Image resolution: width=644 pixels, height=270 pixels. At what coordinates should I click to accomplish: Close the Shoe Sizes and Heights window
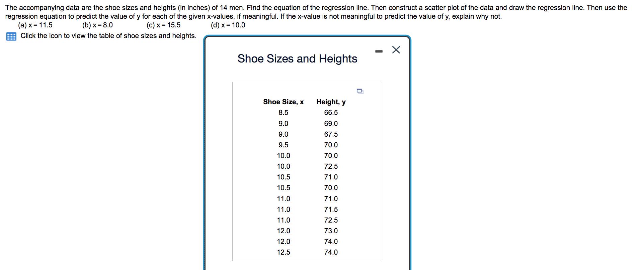[x=396, y=50]
